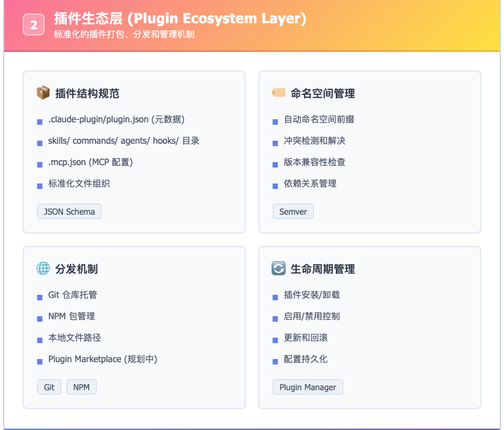Click the number 2 badge in header
The height and width of the screenshot is (430, 504).
tap(34, 24)
